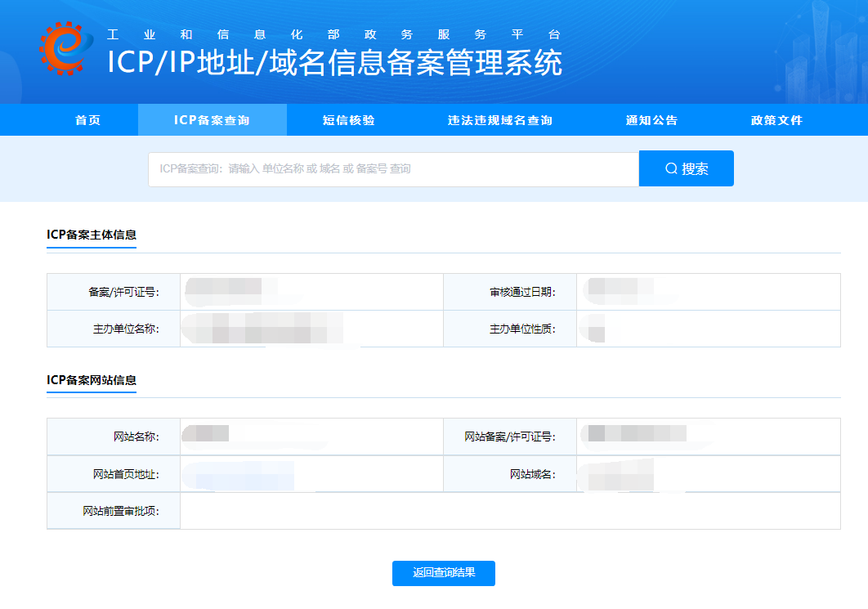Focus the ICP备案查询 search input field
Image resolution: width=868 pixels, height=609 pixels.
(394, 169)
